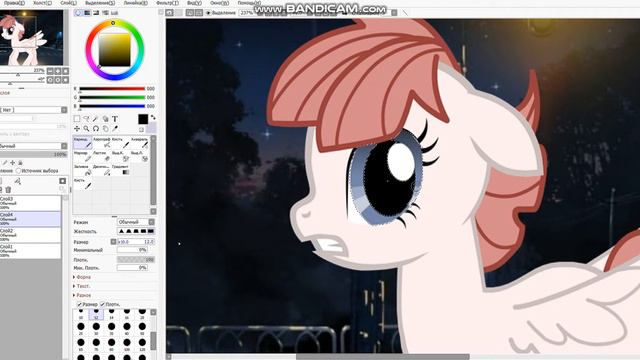Click the Мин. Плотн. 0% field

pyautogui.click(x=132, y=268)
